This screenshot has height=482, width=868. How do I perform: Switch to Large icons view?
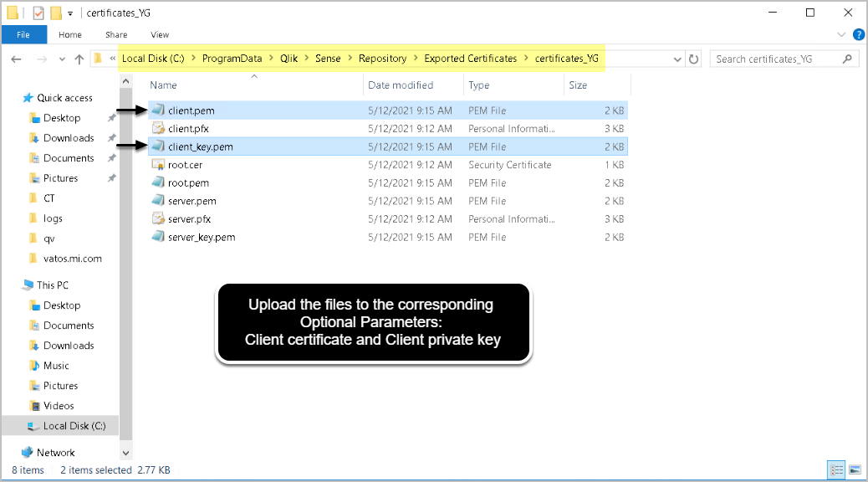coord(853,469)
